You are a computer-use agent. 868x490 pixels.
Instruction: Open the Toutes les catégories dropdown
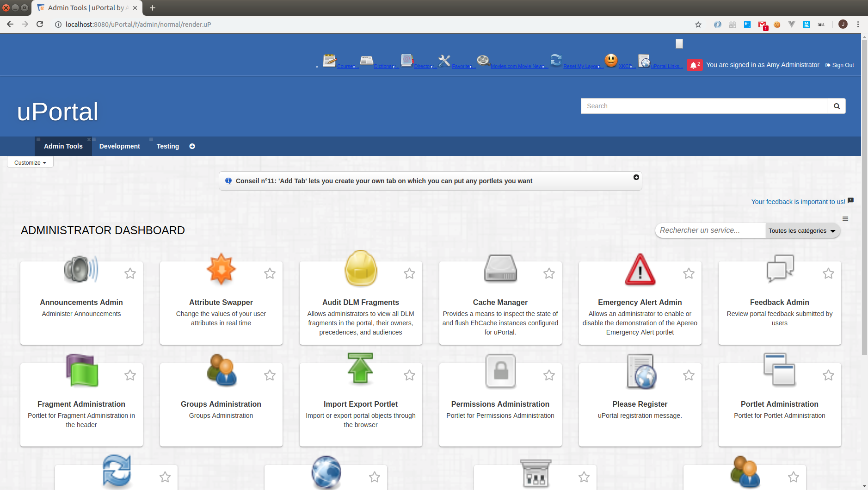[802, 230]
